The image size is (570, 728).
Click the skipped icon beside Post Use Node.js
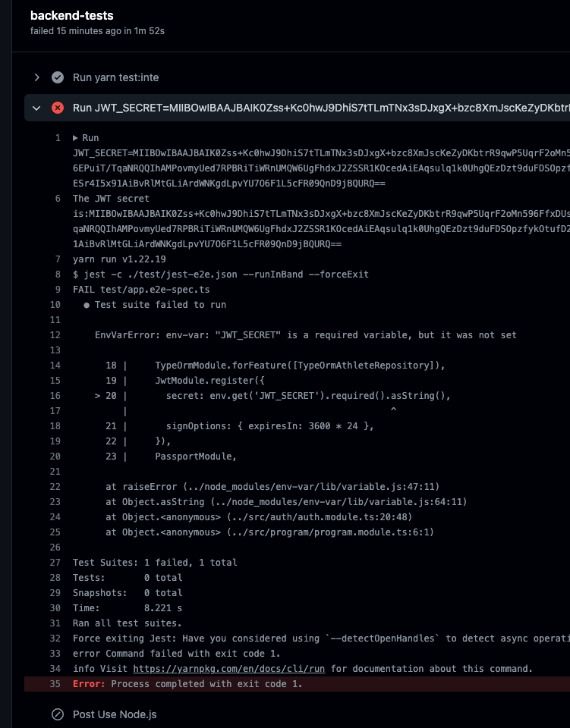tap(58, 714)
